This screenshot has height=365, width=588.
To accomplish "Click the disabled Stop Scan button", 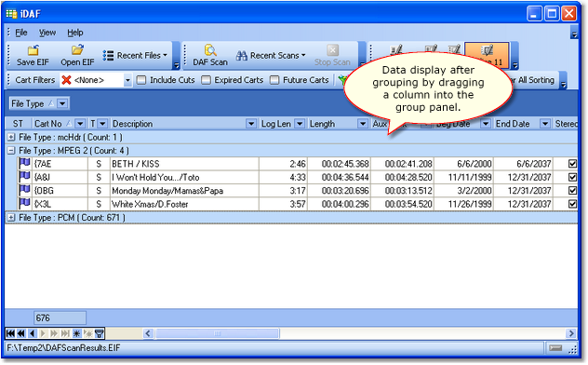I will (332, 55).
